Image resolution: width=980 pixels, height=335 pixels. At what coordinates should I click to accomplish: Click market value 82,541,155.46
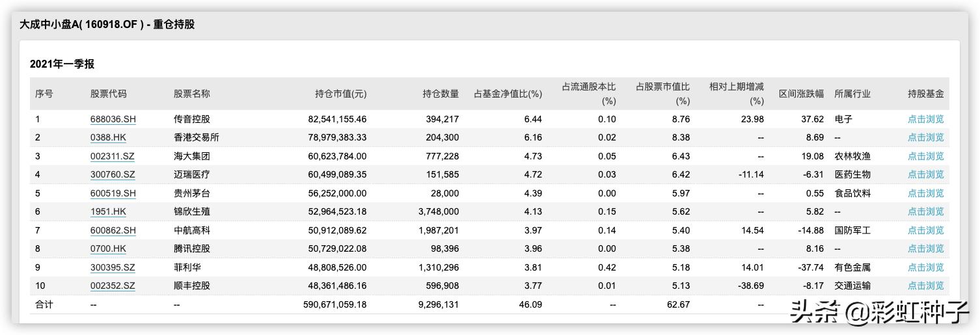click(x=337, y=119)
